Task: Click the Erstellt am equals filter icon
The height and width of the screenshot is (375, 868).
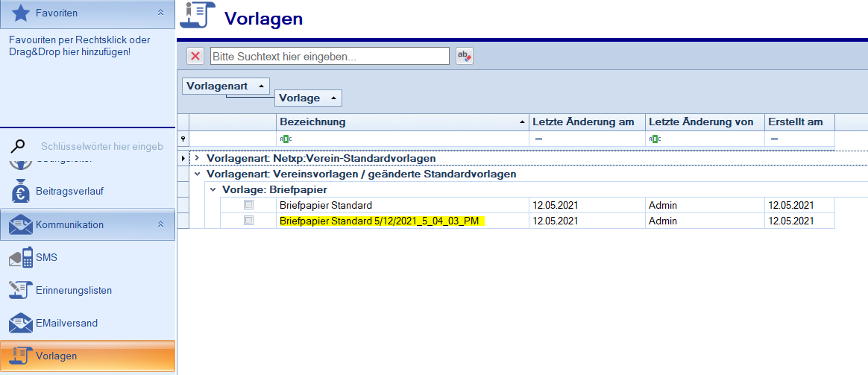Action: [774, 139]
